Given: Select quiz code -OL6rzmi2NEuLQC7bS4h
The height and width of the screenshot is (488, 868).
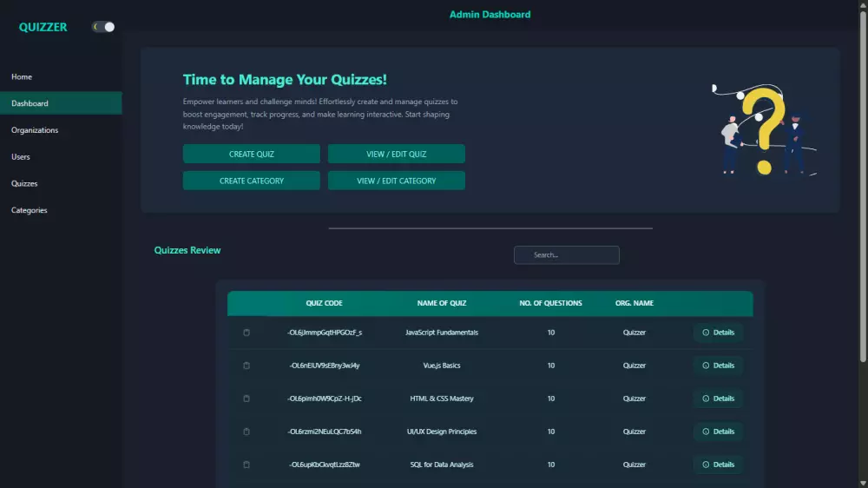Looking at the screenshot, I should 325,432.
